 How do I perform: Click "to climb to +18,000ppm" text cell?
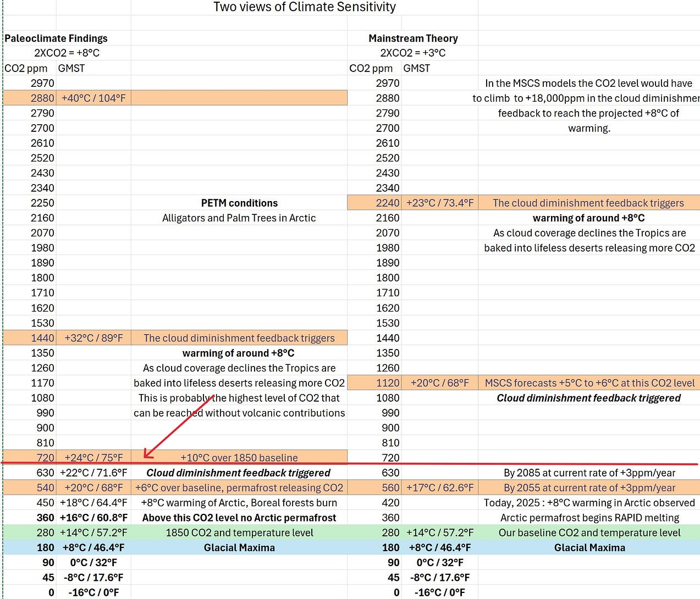[586, 98]
